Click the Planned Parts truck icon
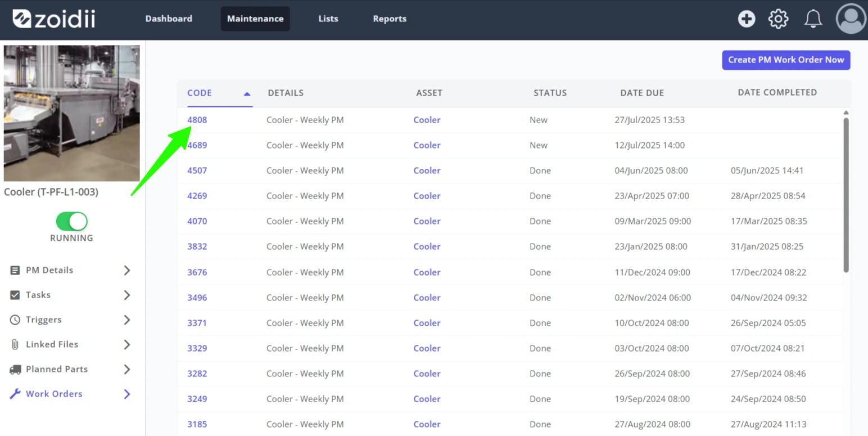Image resolution: width=868 pixels, height=436 pixels. [15, 369]
